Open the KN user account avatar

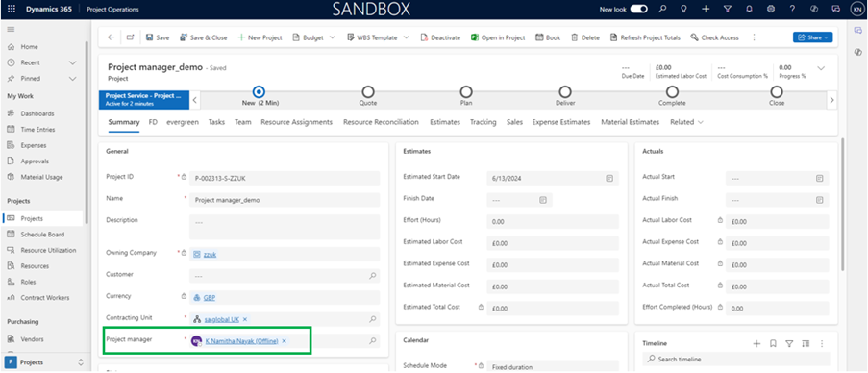point(856,9)
